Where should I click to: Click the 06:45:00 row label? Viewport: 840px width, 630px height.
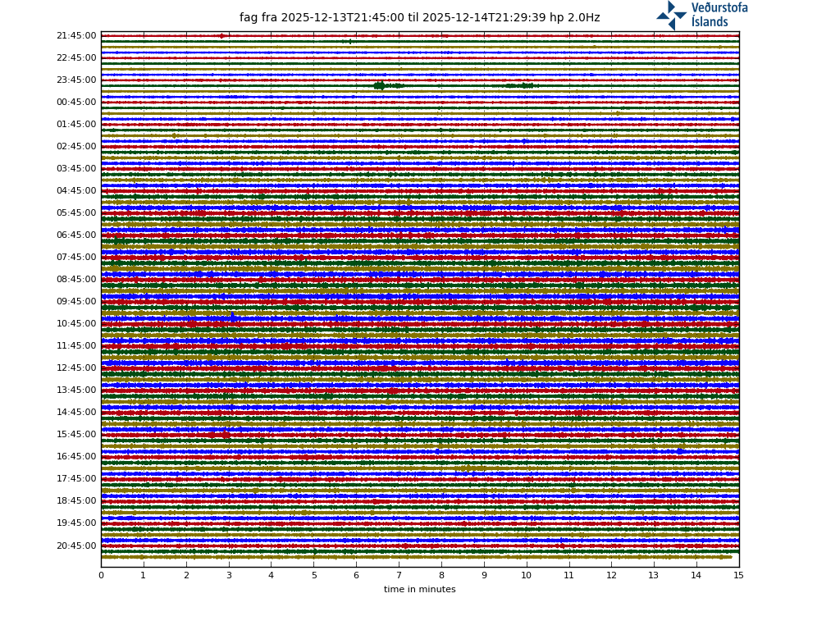pyautogui.click(x=76, y=235)
